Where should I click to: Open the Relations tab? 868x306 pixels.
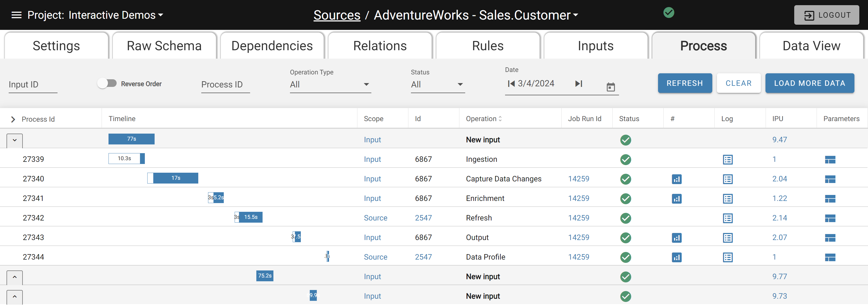(380, 46)
